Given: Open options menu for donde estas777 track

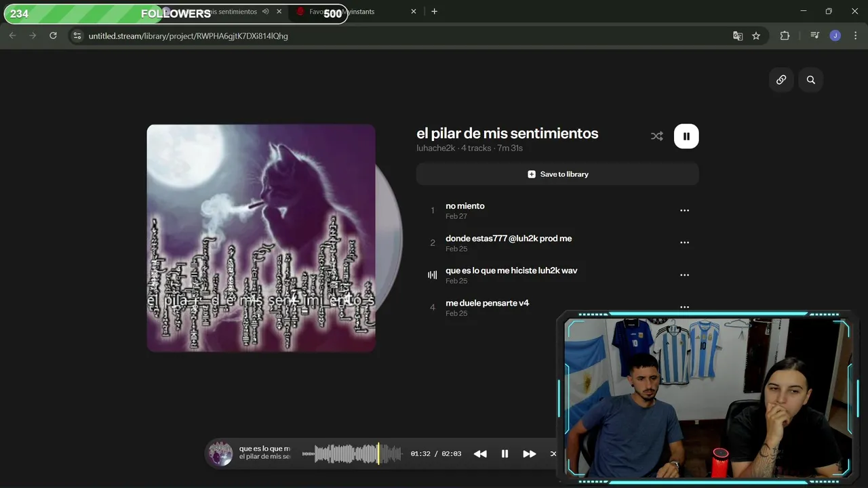Looking at the screenshot, I should 684,243.
